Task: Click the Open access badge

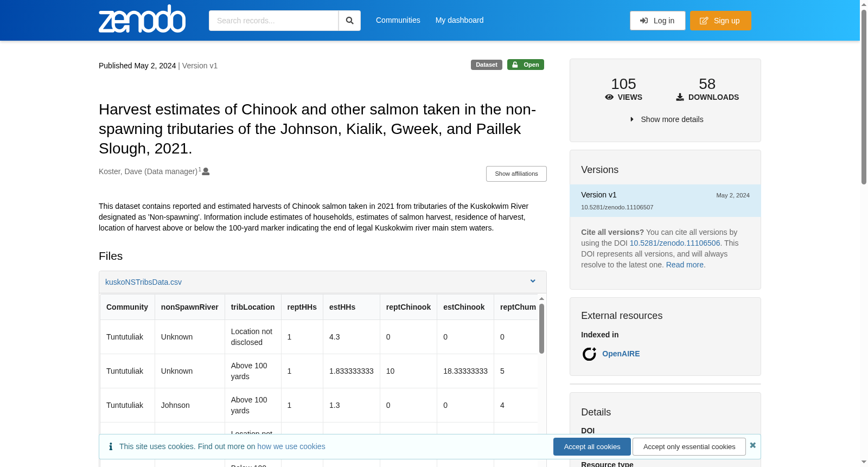Action: point(526,65)
